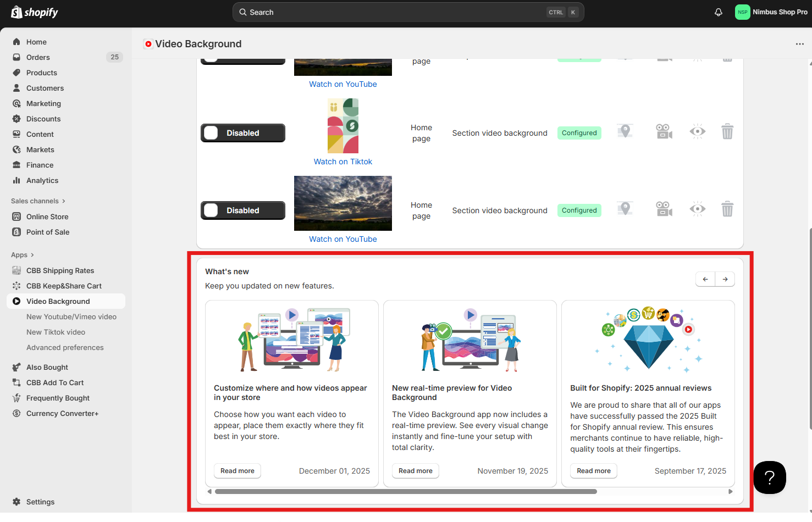Open the CBB Shipping Rates app icon
The width and height of the screenshot is (812, 522).
16,270
